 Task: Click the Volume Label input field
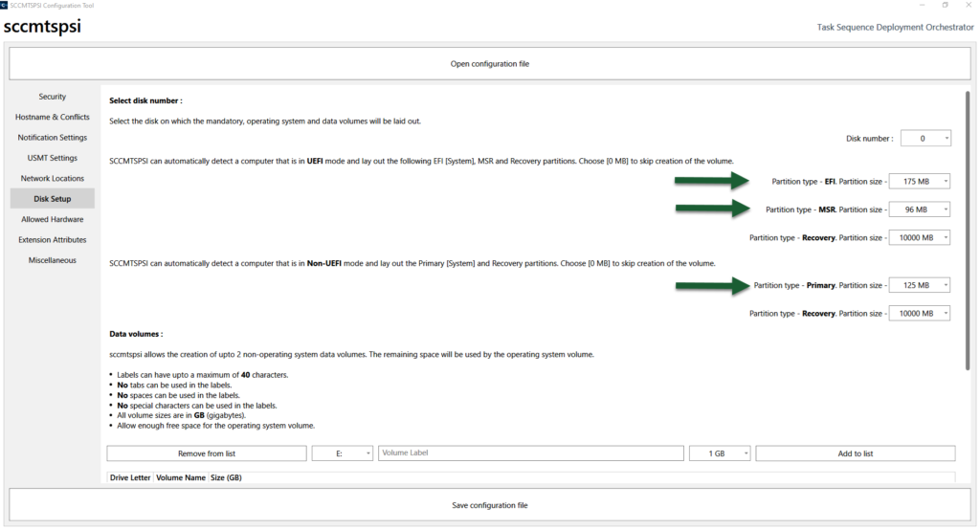[530, 453]
